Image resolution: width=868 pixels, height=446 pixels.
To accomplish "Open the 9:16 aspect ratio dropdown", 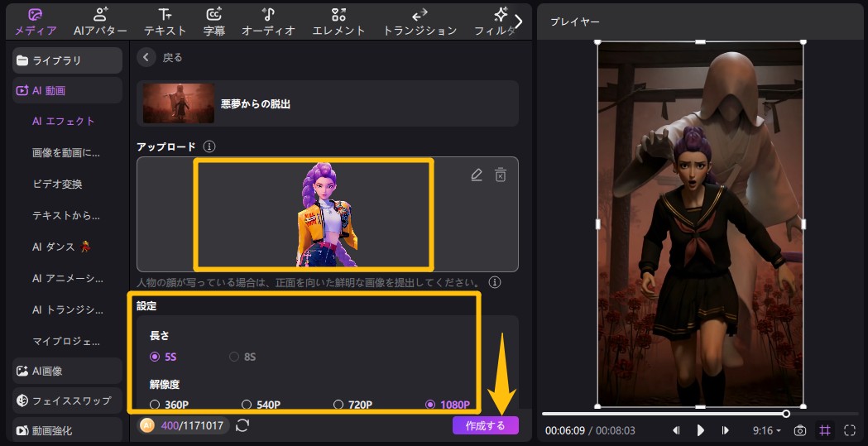I will point(766,430).
